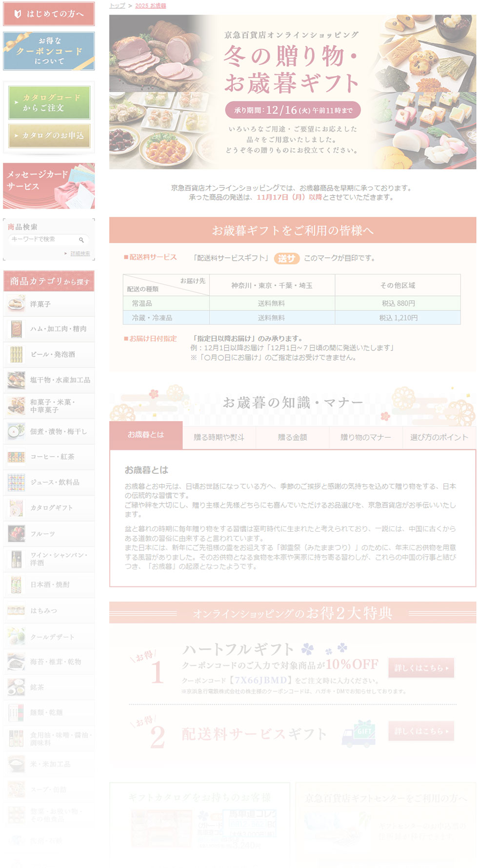Open the フルーツ category icon
This screenshot has width=478, height=868.
16,534
